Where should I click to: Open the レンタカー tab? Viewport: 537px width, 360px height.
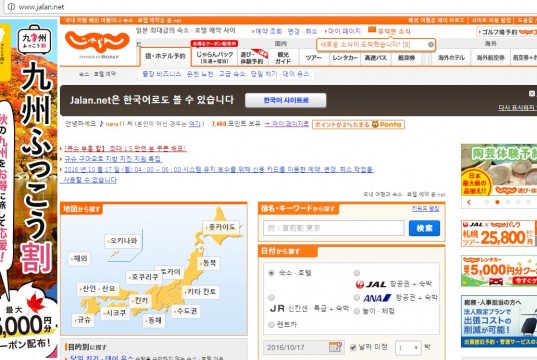pos(345,58)
